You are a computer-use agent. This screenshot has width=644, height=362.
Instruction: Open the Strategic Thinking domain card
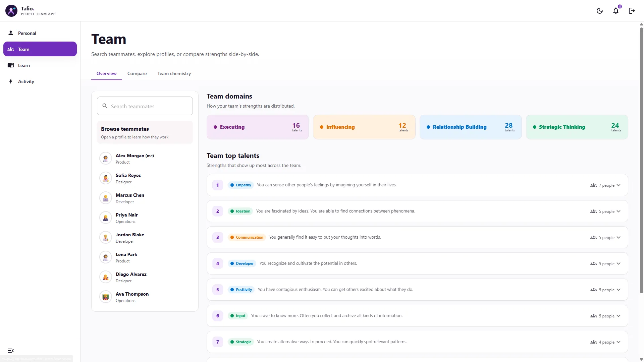[x=577, y=127]
